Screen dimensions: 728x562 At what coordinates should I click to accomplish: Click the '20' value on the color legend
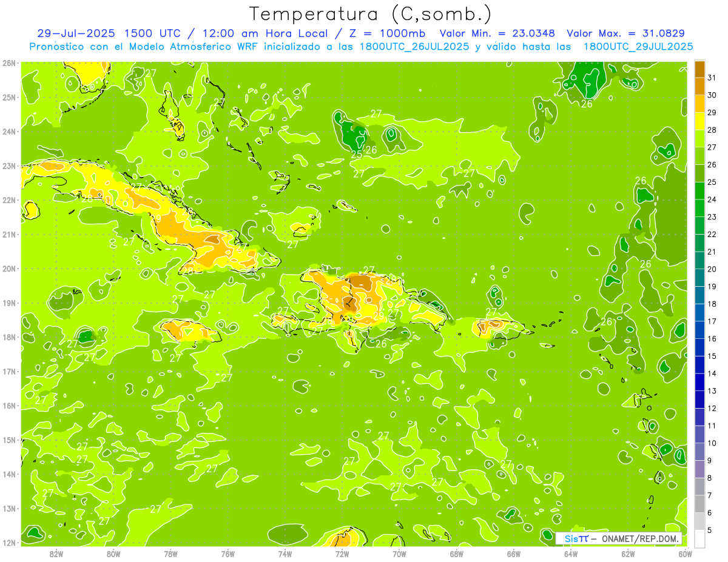pyautogui.click(x=712, y=269)
